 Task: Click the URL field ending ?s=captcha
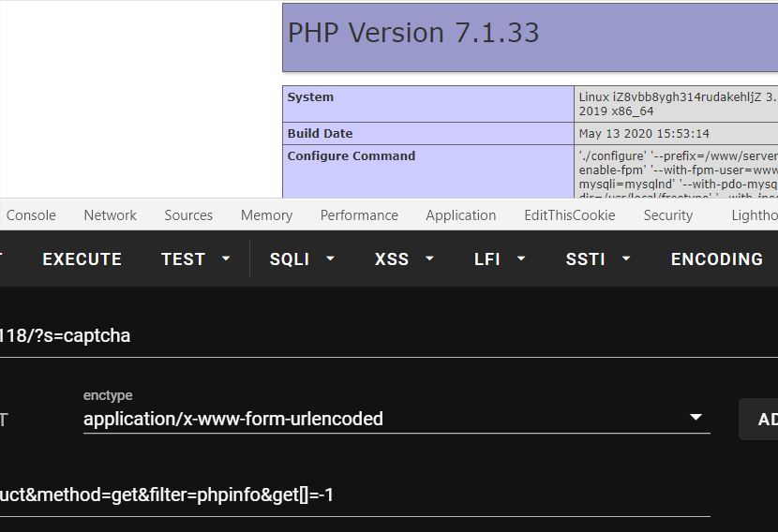[389, 336]
